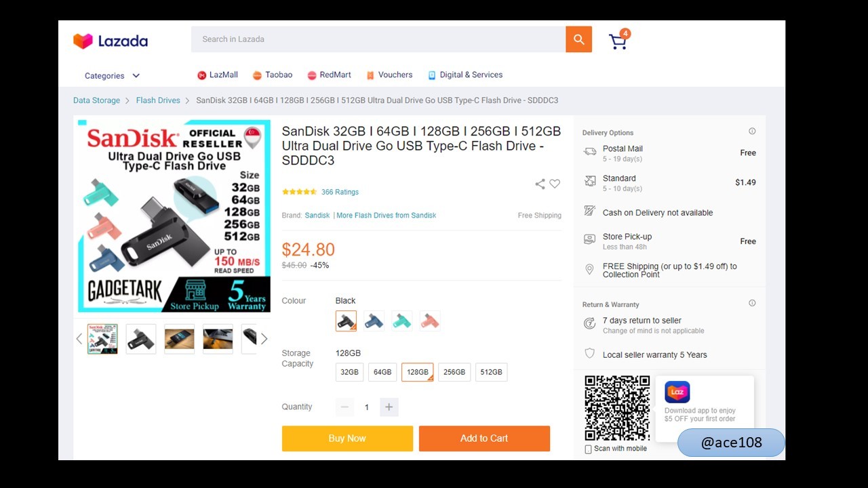Click the orange search magnifier button
This screenshot has height=488, width=868.
579,39
